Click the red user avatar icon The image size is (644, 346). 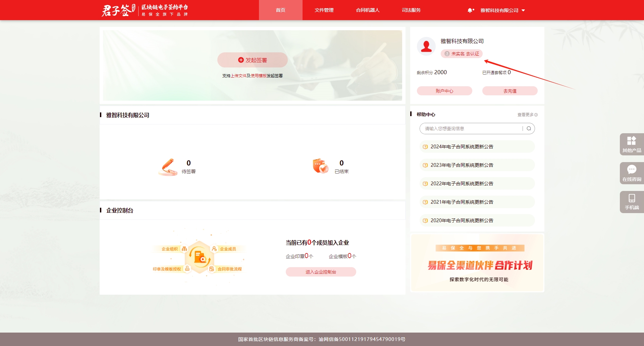click(426, 46)
